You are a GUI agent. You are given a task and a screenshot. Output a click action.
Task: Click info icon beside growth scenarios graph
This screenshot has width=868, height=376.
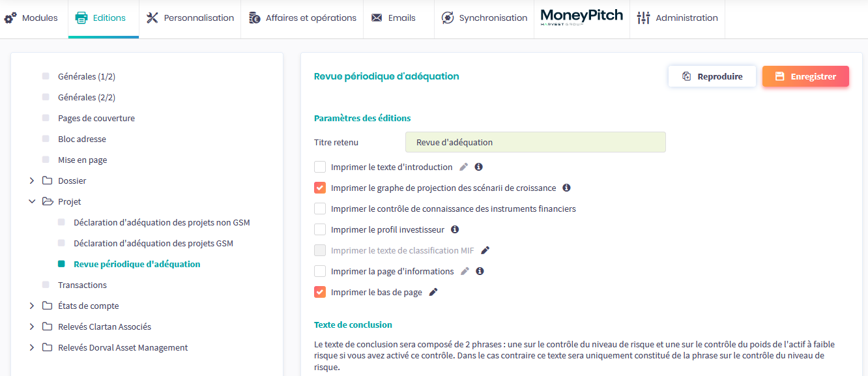[566, 188]
